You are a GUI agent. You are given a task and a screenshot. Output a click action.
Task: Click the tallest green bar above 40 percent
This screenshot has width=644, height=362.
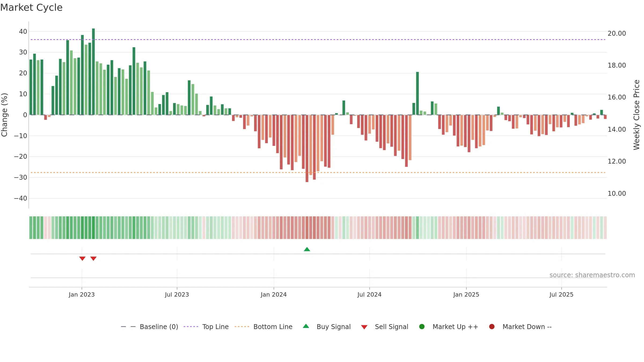click(93, 72)
